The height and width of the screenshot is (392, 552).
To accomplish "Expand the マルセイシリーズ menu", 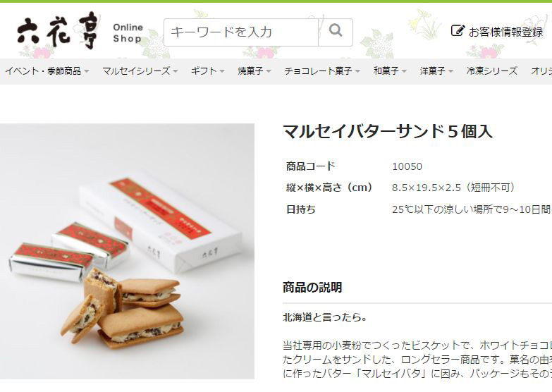I will (140, 71).
